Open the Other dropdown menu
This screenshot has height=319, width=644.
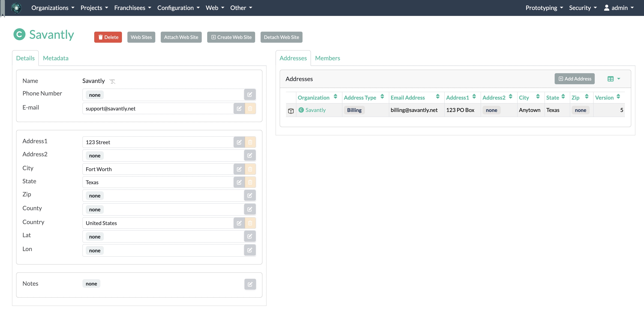pyautogui.click(x=241, y=8)
